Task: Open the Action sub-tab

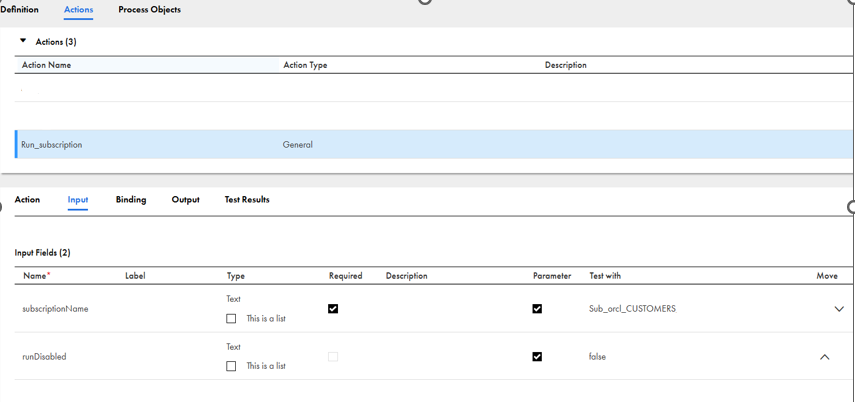Action: click(27, 200)
